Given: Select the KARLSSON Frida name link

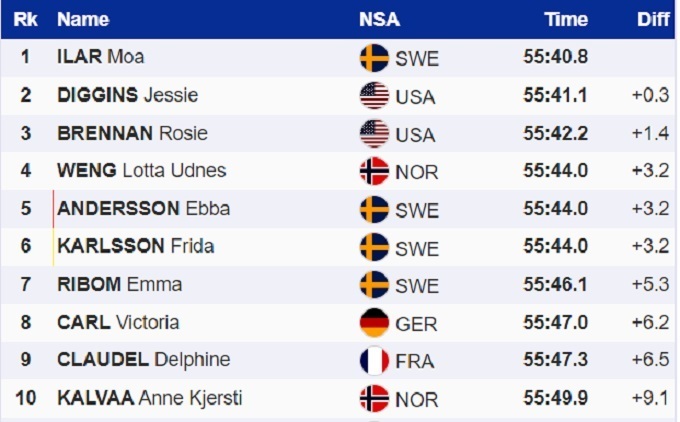Looking at the screenshot, I should pyautogui.click(x=136, y=246).
